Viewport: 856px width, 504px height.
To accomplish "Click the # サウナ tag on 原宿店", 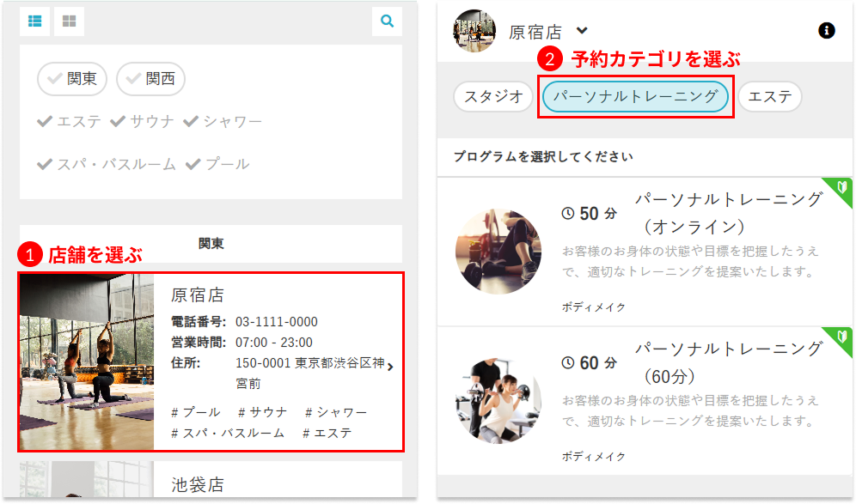I will coord(263,412).
